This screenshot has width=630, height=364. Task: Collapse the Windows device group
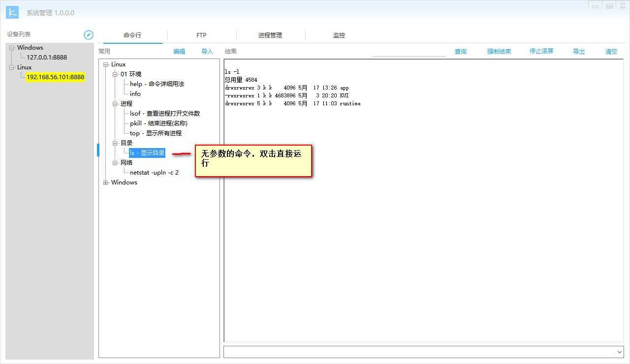coord(12,48)
